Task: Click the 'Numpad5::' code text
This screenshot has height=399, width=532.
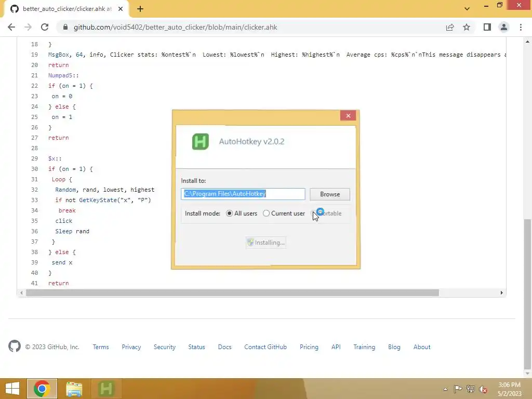Action: 63,75
